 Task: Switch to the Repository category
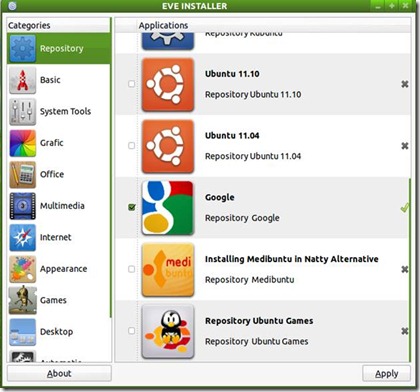point(59,49)
